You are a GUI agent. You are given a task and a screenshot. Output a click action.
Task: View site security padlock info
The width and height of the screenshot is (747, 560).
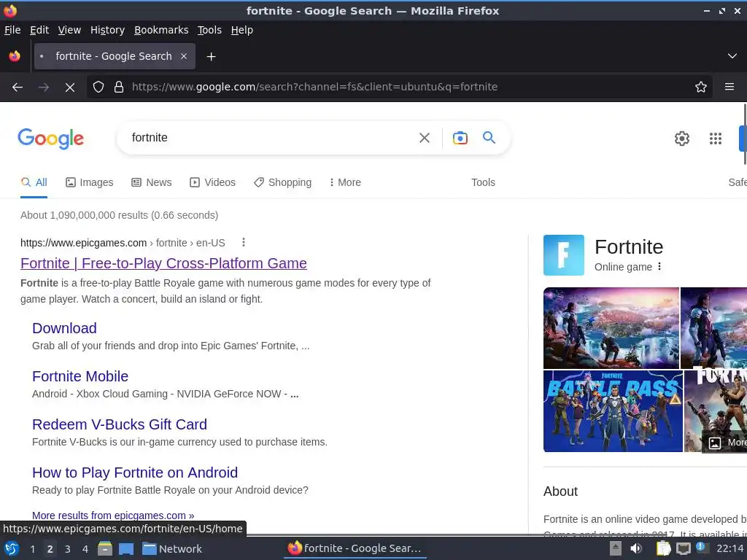[x=119, y=87]
